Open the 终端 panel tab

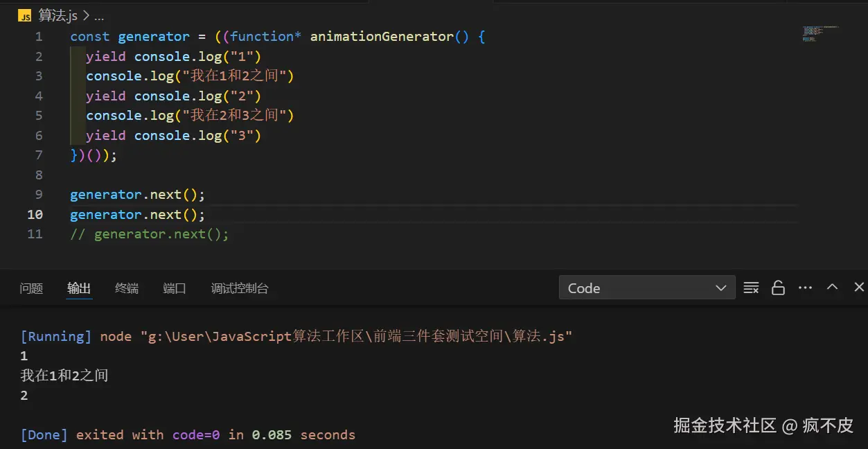point(127,288)
